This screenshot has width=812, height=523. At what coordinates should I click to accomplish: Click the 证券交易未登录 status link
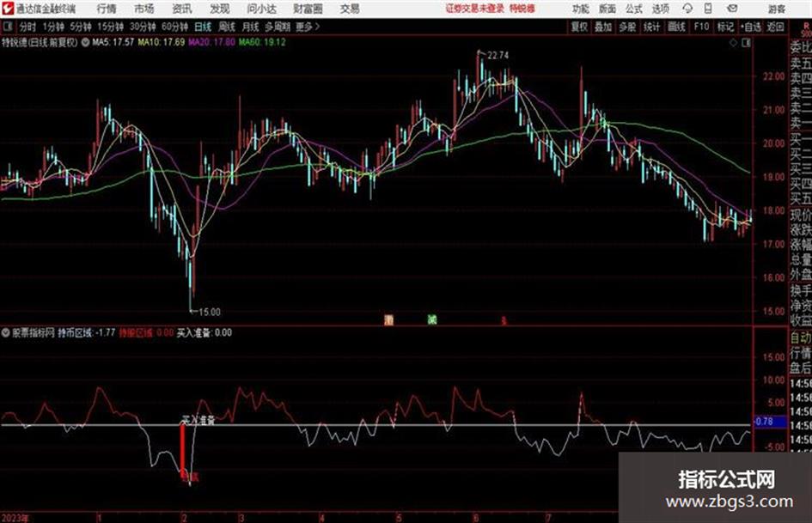(475, 9)
